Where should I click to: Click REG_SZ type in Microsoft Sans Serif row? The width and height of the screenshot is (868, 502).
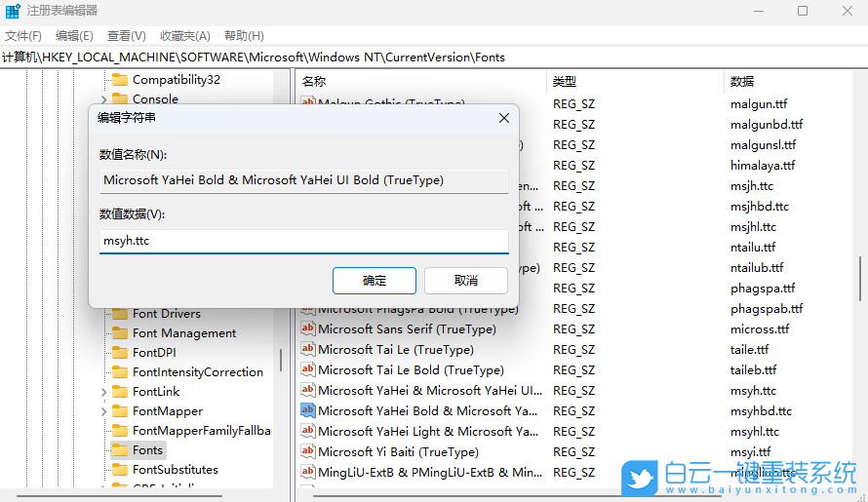(x=573, y=328)
